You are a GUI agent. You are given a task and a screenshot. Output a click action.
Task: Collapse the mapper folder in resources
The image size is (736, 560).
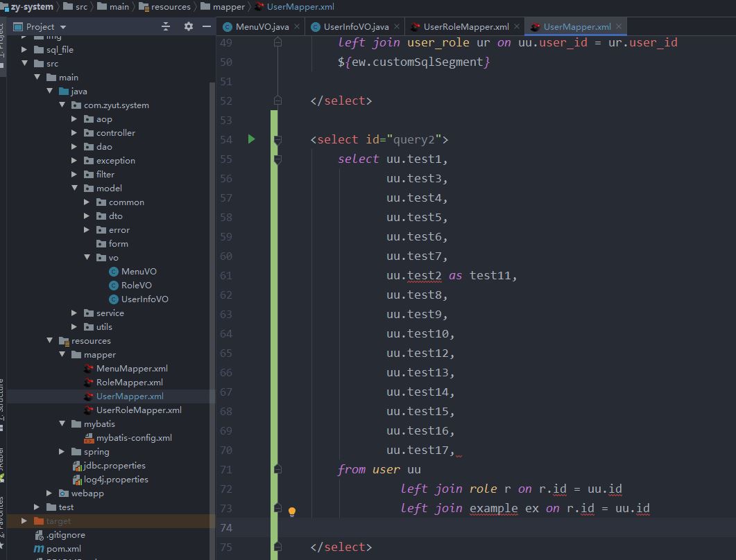[x=62, y=355]
